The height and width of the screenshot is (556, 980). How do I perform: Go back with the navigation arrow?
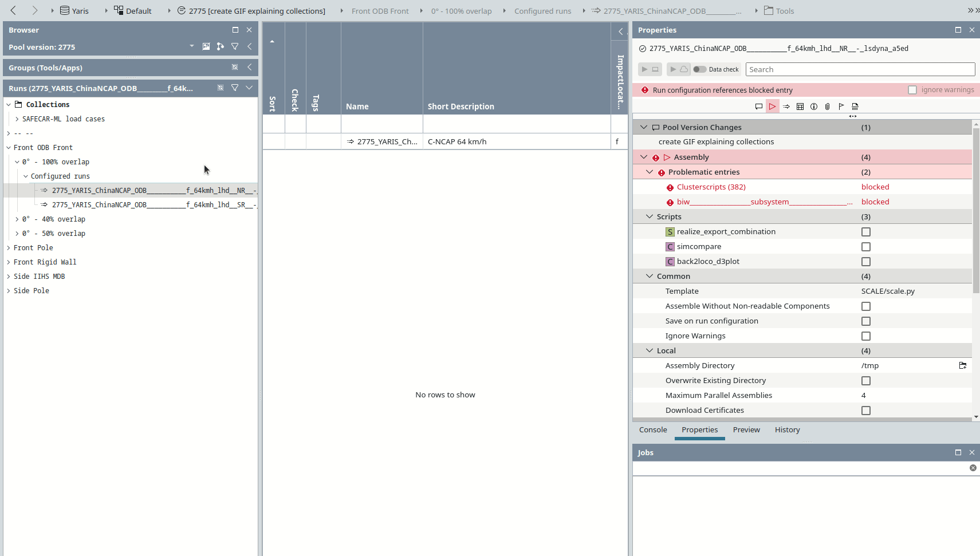point(13,10)
